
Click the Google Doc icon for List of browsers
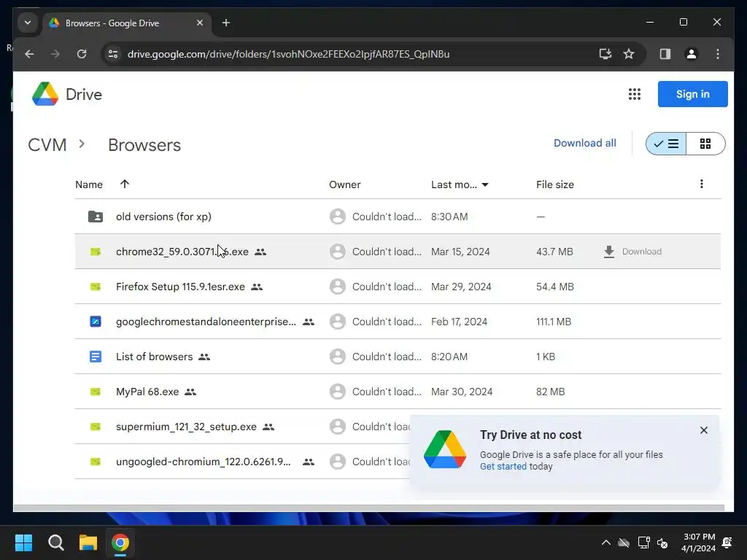(x=96, y=357)
